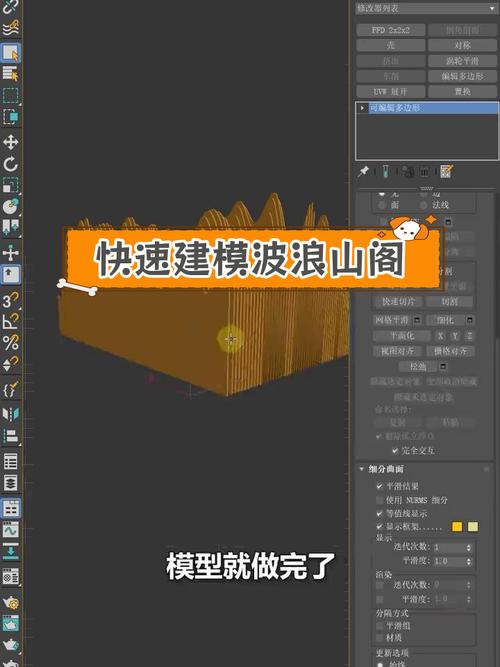Click Remove Modifier trash icon
The width and height of the screenshot is (500, 667).
(x=424, y=172)
